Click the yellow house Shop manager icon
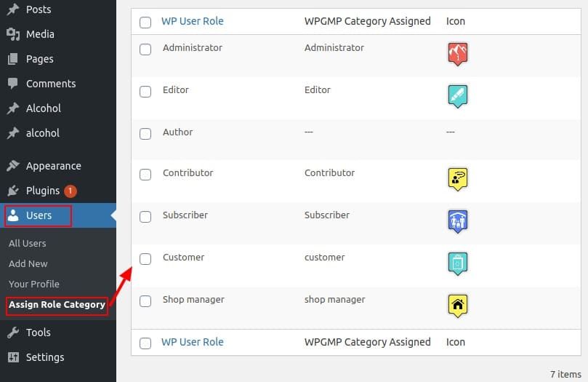 (458, 306)
